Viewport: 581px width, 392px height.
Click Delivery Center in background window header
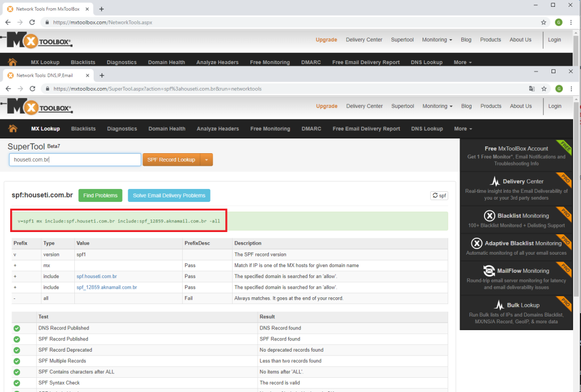(364, 40)
